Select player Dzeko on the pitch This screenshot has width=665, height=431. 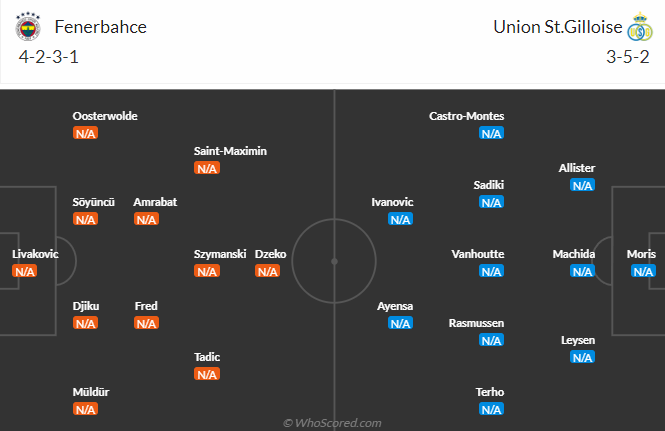point(271,254)
